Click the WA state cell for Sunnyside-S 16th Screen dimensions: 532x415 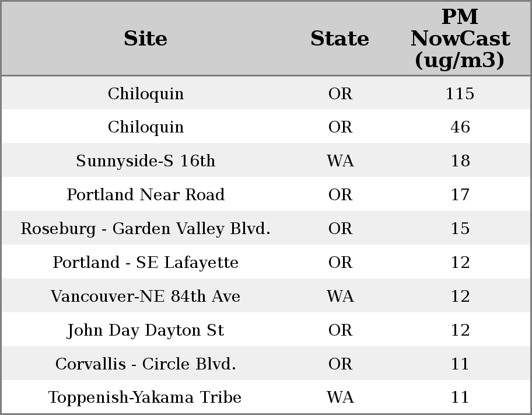click(340, 161)
